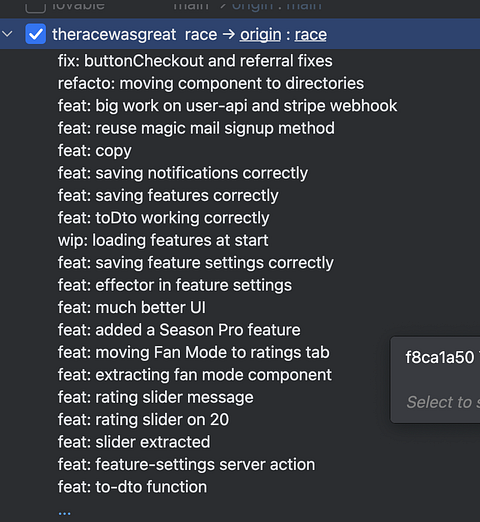Screen dimensions: 480x522
Task: Select commit 'fix: buttonCheckout and referral fixes'
Action: click(x=195, y=61)
